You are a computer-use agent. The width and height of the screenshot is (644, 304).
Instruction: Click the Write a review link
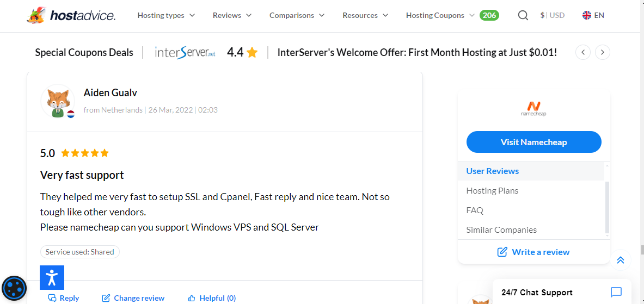click(x=533, y=252)
